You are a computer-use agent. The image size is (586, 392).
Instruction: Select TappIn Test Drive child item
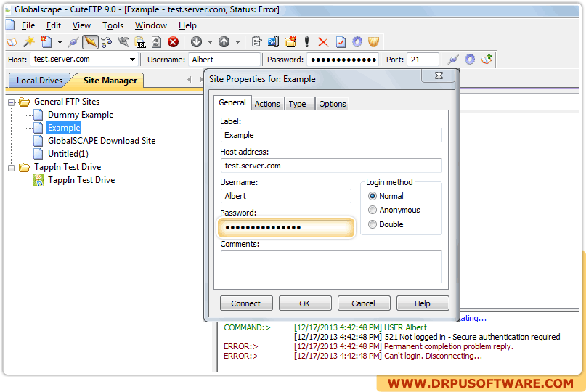pos(81,180)
